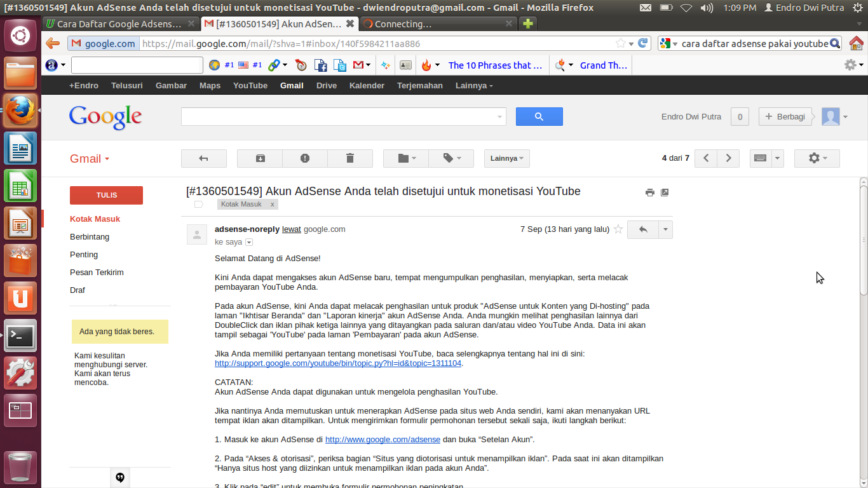
Task: Delete the AdSense email
Action: (x=350, y=158)
